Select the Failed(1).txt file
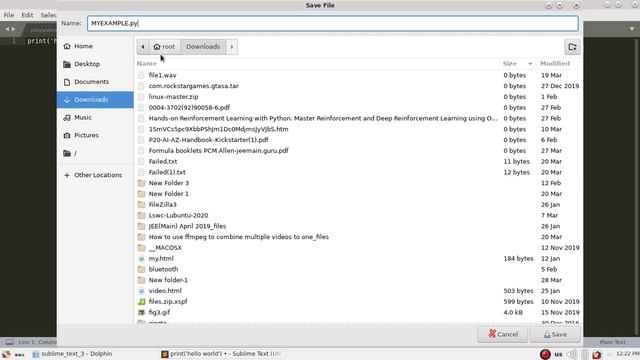 point(358,172)
